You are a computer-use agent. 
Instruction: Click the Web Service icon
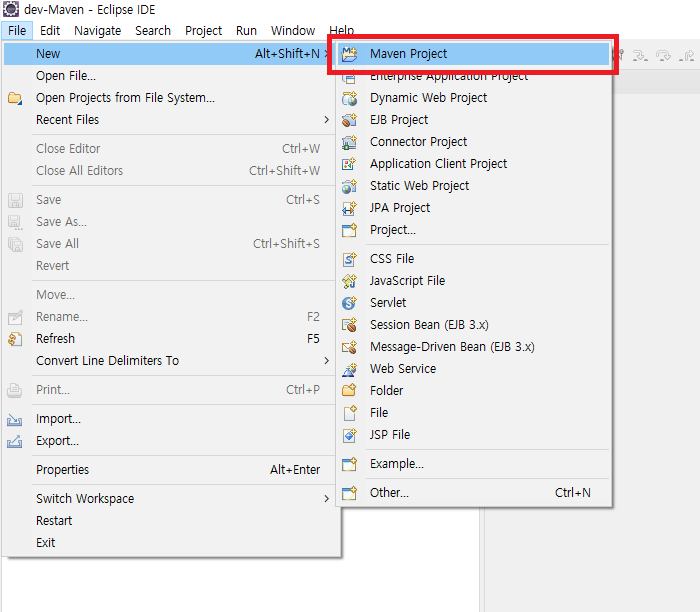coord(349,369)
